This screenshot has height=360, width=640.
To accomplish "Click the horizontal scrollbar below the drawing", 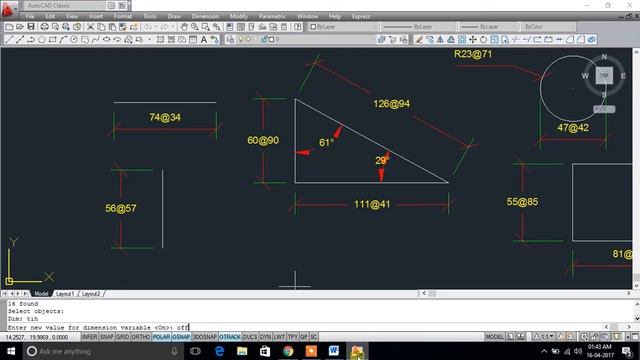I will 525,293.
